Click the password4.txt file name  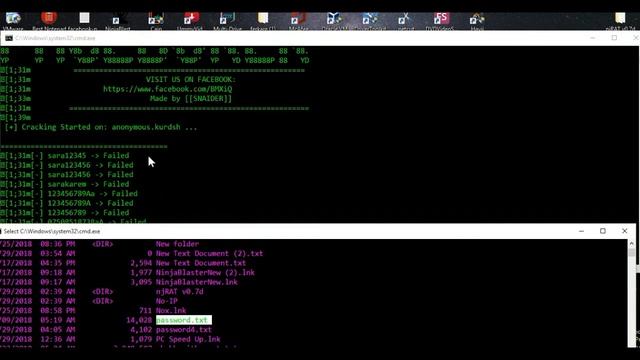184,330
